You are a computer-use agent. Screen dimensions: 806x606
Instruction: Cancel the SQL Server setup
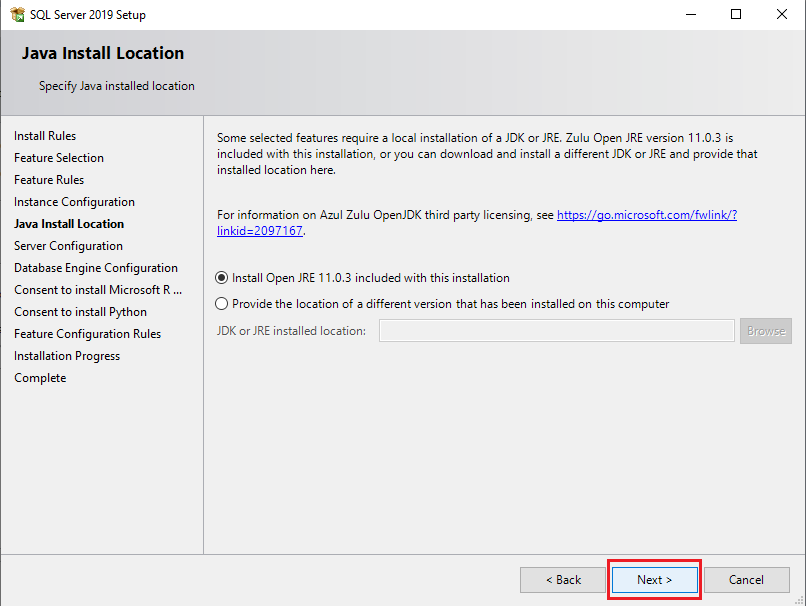pyautogui.click(x=747, y=579)
